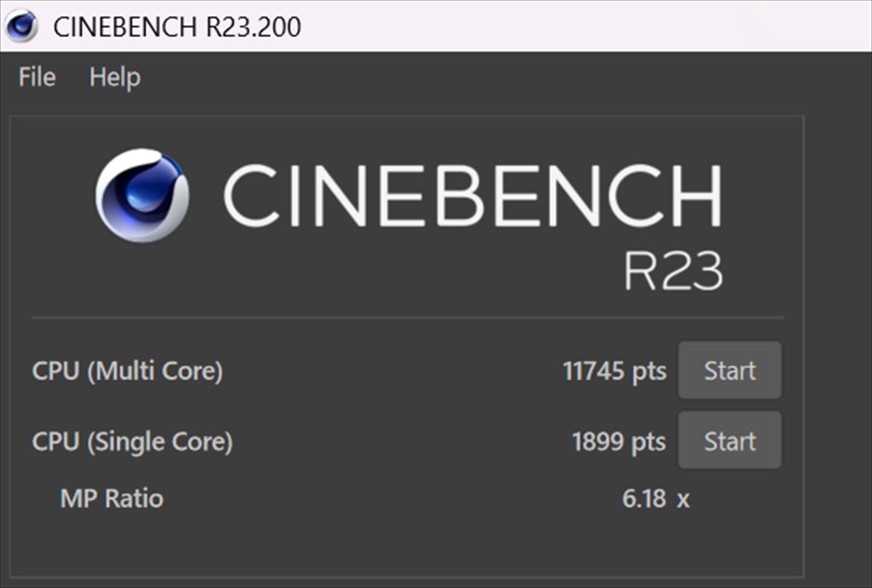Open the File menu
Screen dimensions: 872x588
(x=37, y=77)
